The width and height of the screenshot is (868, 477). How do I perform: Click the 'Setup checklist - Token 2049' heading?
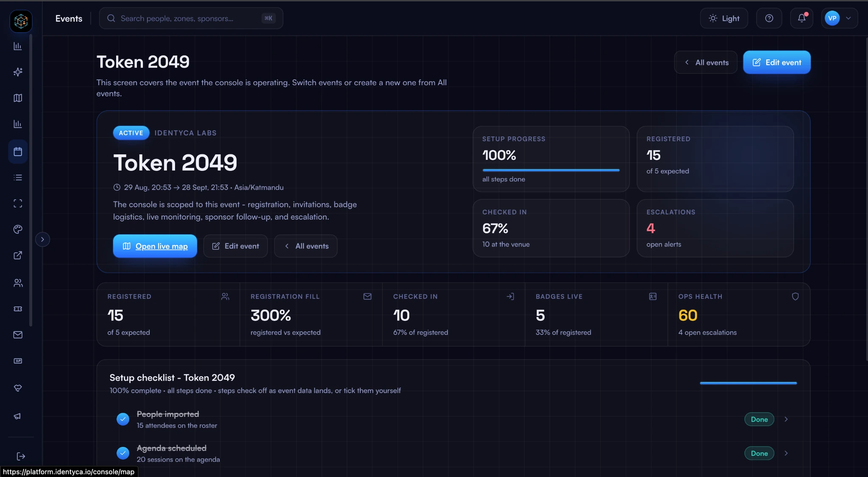(x=172, y=377)
